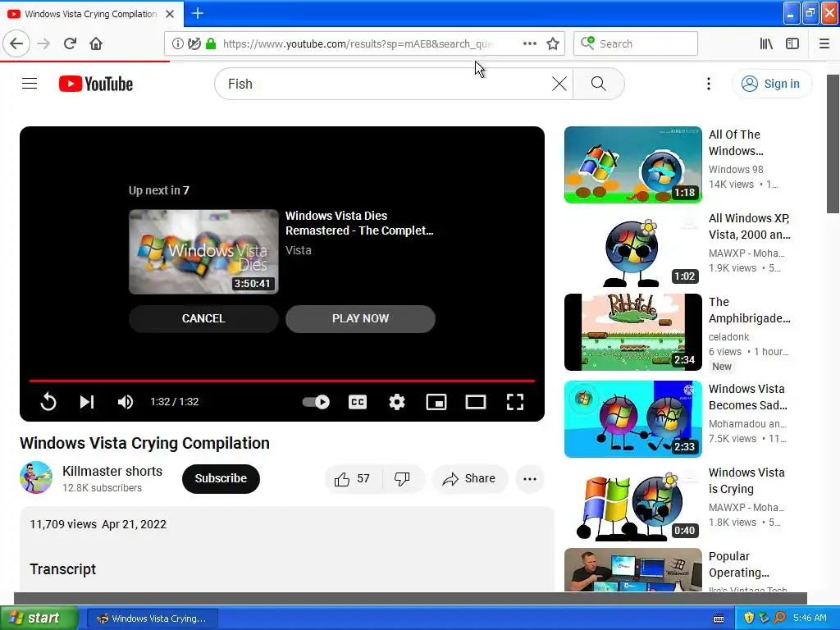Click the address bar URL
The image size is (840, 630).
click(x=358, y=43)
